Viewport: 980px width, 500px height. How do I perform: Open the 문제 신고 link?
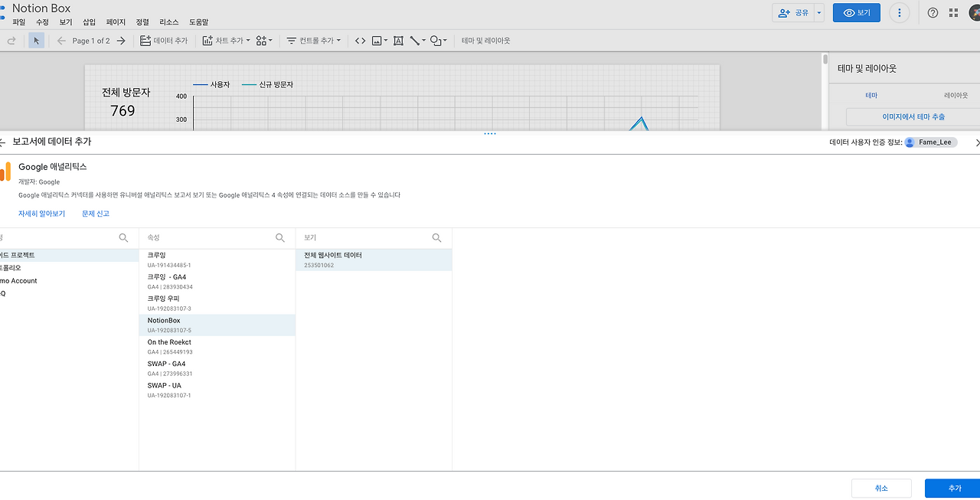pyautogui.click(x=96, y=214)
